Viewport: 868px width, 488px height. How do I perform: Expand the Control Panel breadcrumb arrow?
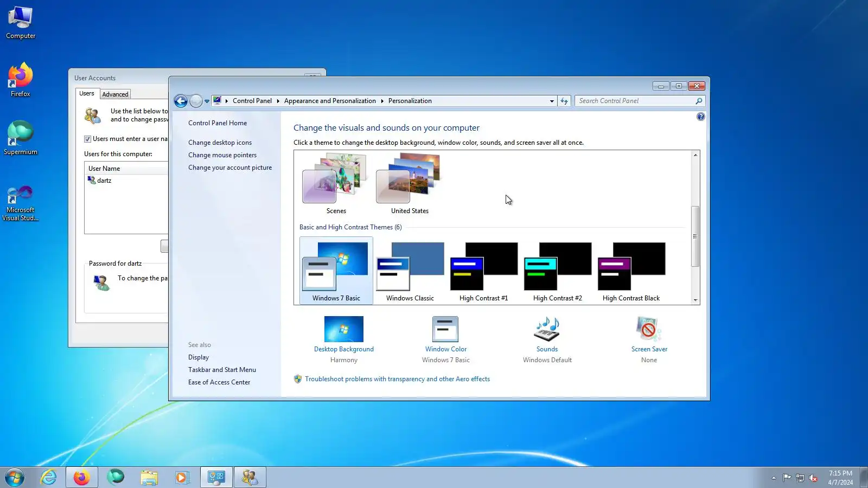point(278,101)
